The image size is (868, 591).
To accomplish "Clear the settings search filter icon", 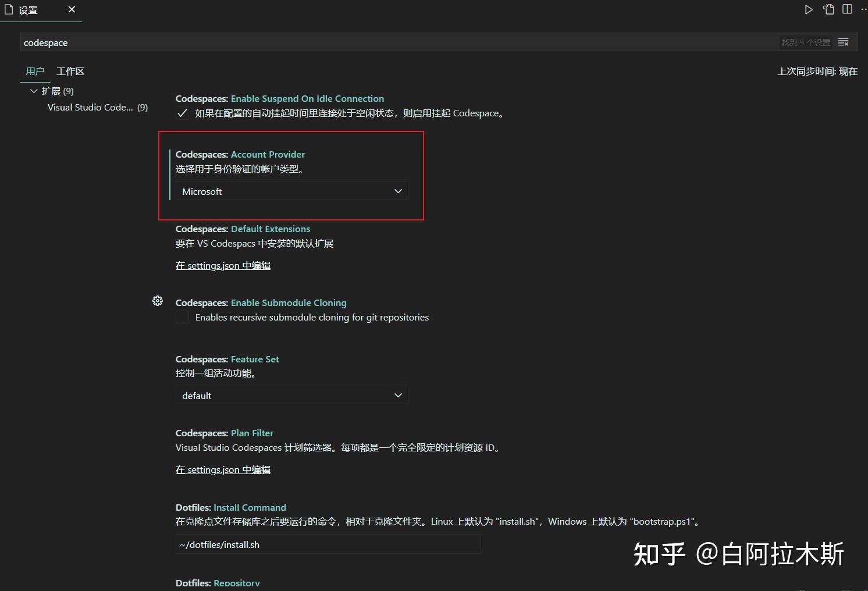I will [843, 42].
